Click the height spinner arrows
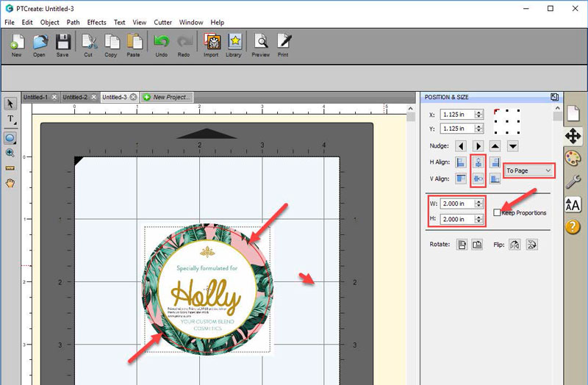 pyautogui.click(x=479, y=219)
